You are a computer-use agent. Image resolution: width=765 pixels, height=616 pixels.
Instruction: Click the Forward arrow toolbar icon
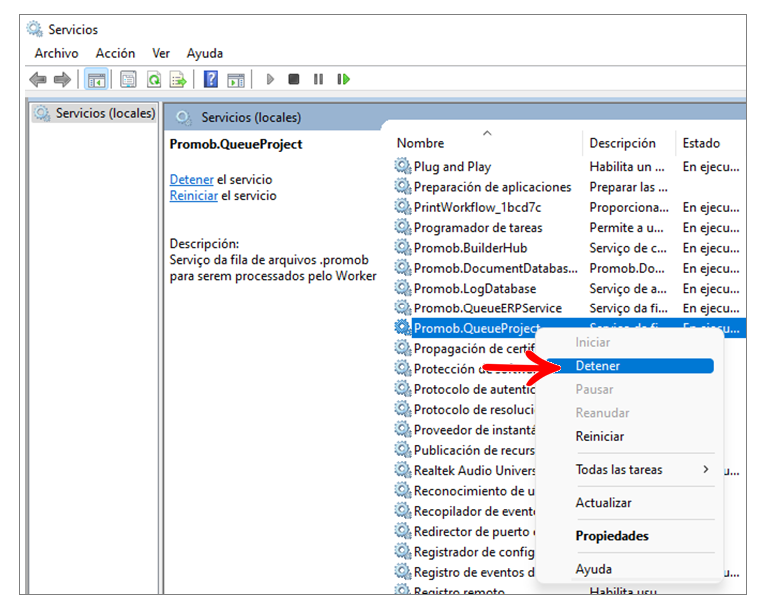click(62, 79)
